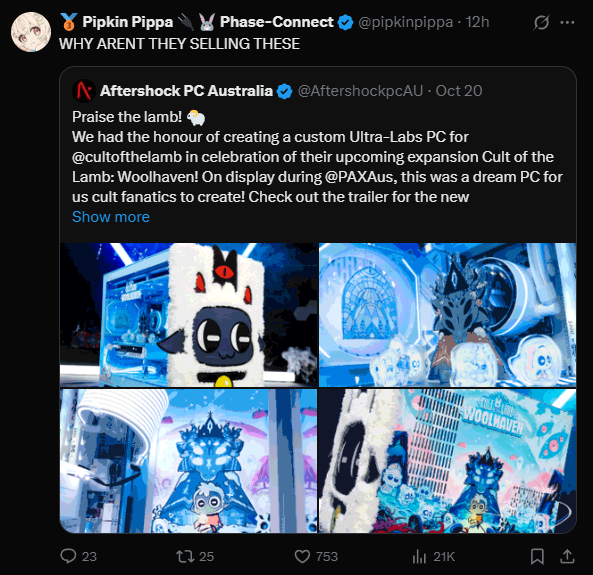Open Aftershock PC Australia's logo avatar
The width and height of the screenshot is (593, 575).
point(84,91)
